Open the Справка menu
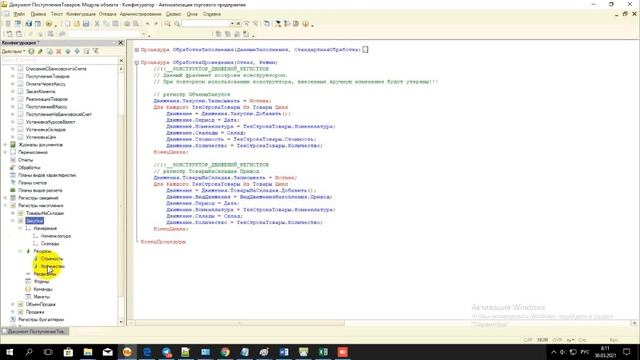This screenshot has width=640, height=360. click(212, 14)
